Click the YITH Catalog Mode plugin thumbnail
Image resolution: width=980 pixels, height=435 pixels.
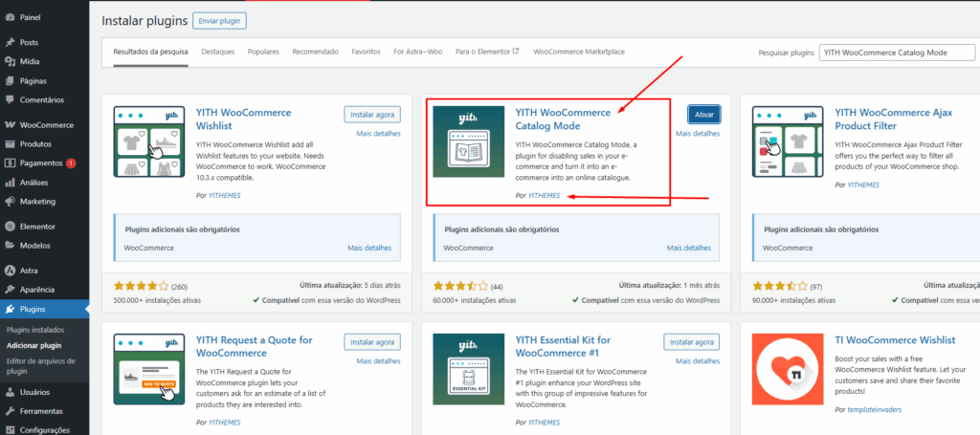click(469, 141)
